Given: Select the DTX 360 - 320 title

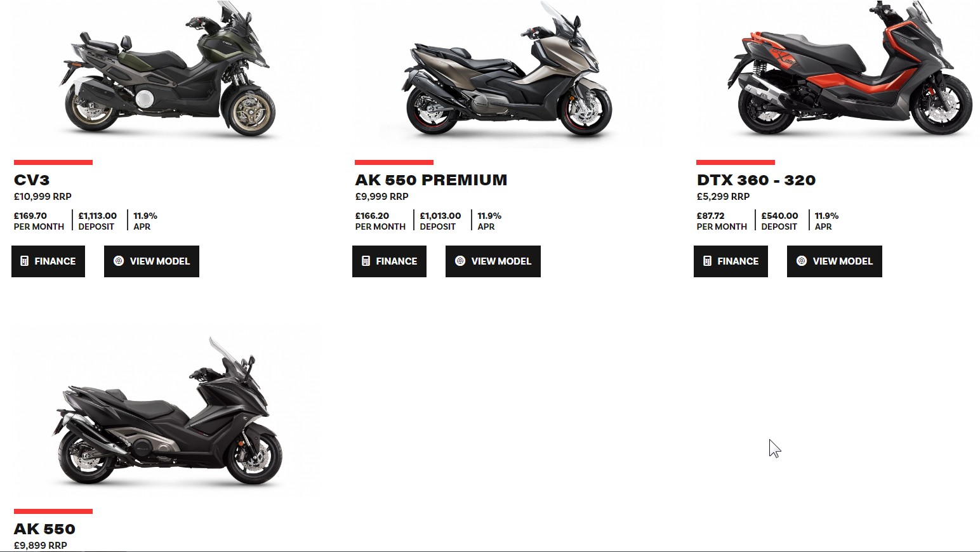Looking at the screenshot, I should (756, 180).
